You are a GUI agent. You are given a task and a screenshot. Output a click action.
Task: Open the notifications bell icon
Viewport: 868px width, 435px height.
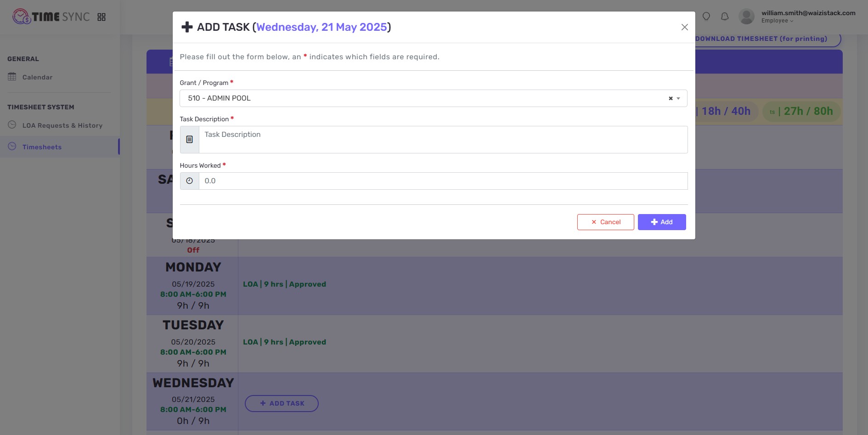[x=725, y=17]
